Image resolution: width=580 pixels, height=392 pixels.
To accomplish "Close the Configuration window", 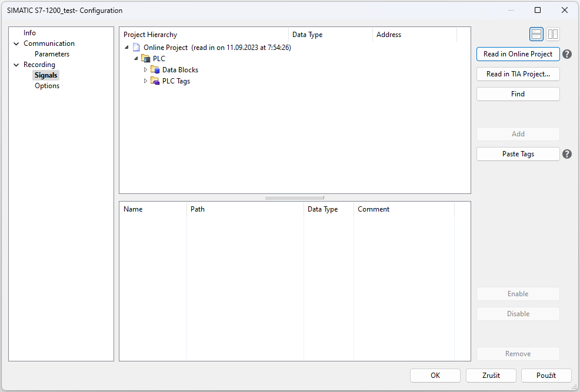I will point(565,10).
